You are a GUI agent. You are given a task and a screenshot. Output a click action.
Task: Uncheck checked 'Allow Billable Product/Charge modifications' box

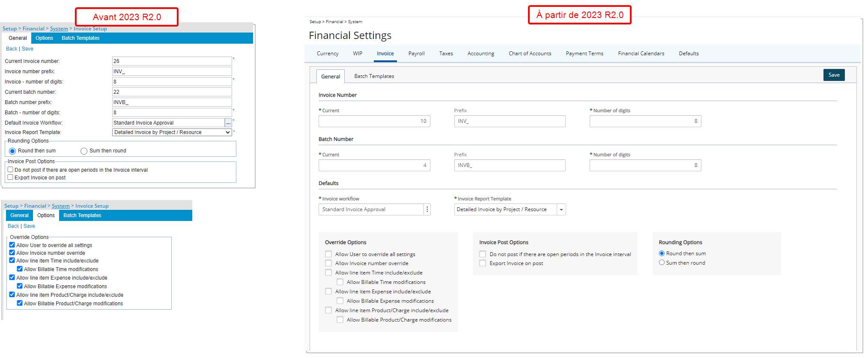(20, 303)
